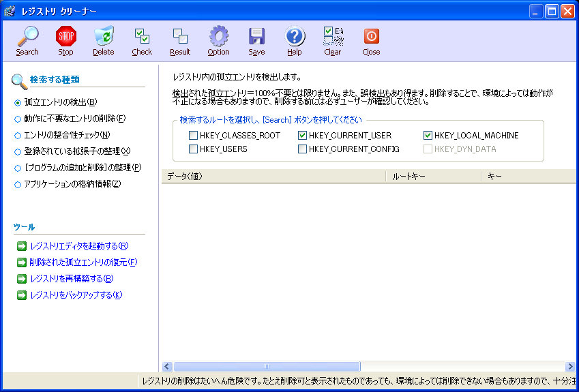This screenshot has height=392, width=579.
Task: Select the Check toolbar icon
Action: 142,37
